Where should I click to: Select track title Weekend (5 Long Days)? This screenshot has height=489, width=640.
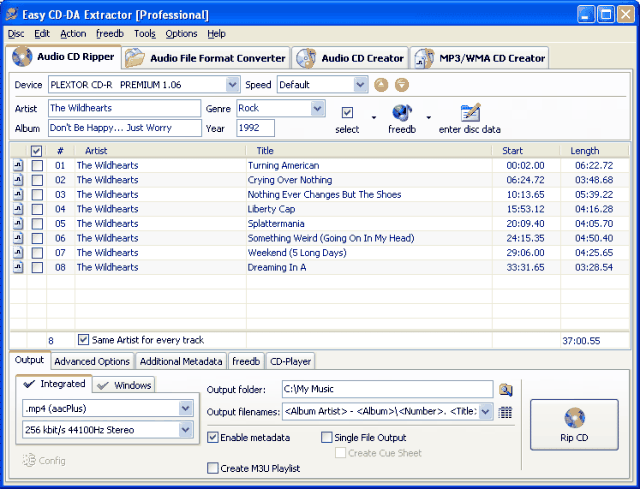(x=297, y=253)
